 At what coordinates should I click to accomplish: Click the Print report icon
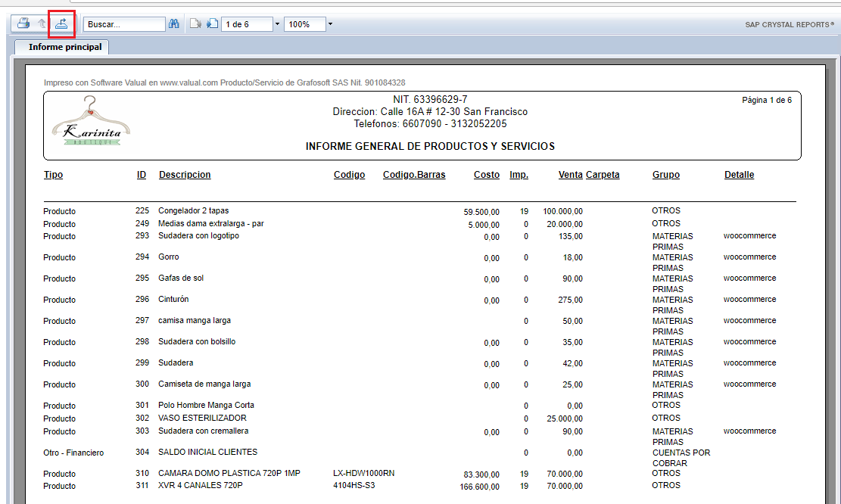coord(23,24)
